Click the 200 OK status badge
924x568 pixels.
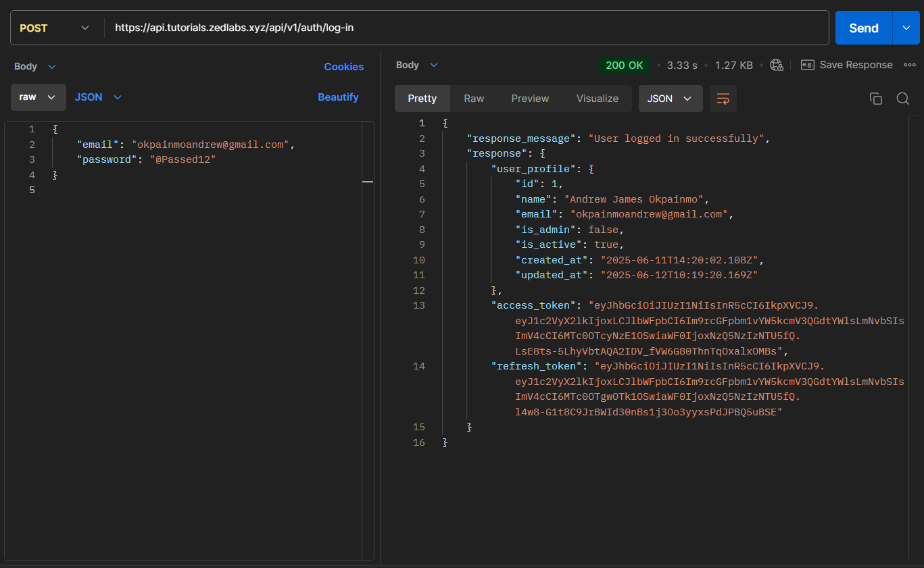(x=624, y=65)
